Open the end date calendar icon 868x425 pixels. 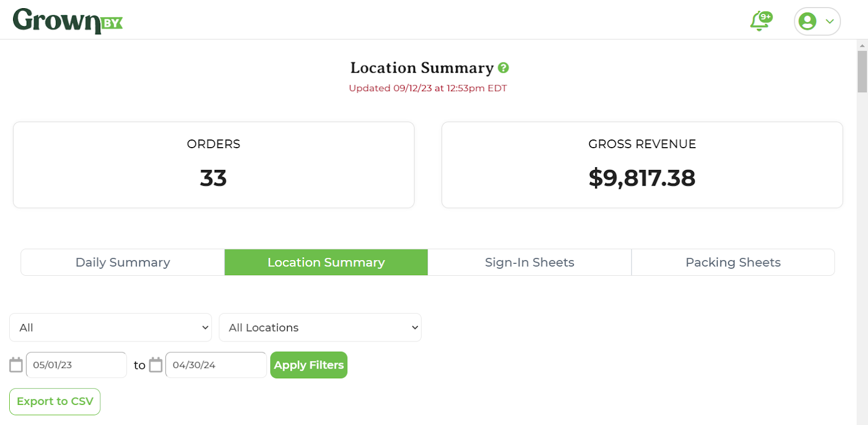(156, 365)
